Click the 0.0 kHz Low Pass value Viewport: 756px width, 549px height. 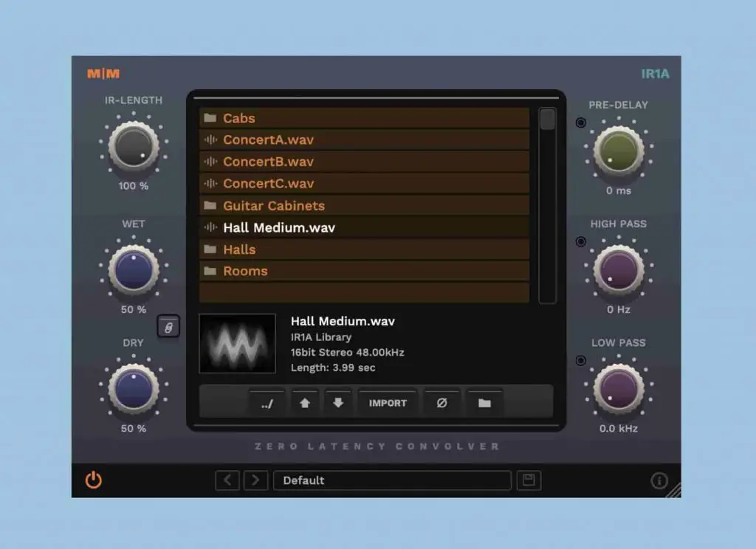619,429
